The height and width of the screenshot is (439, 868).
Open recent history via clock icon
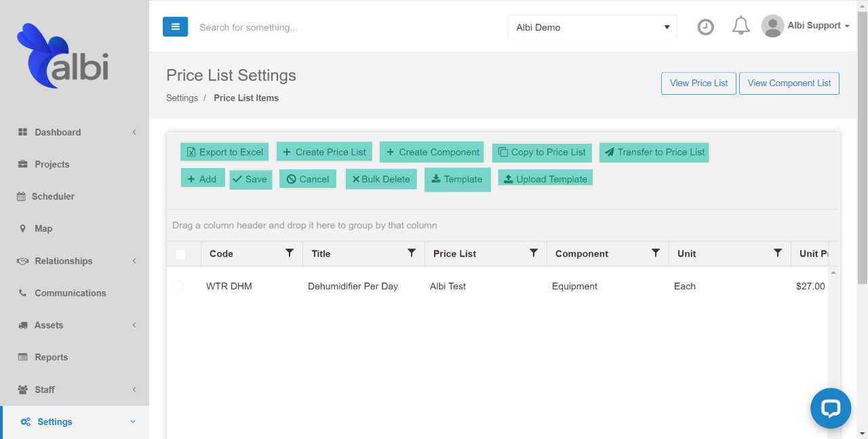coord(705,26)
